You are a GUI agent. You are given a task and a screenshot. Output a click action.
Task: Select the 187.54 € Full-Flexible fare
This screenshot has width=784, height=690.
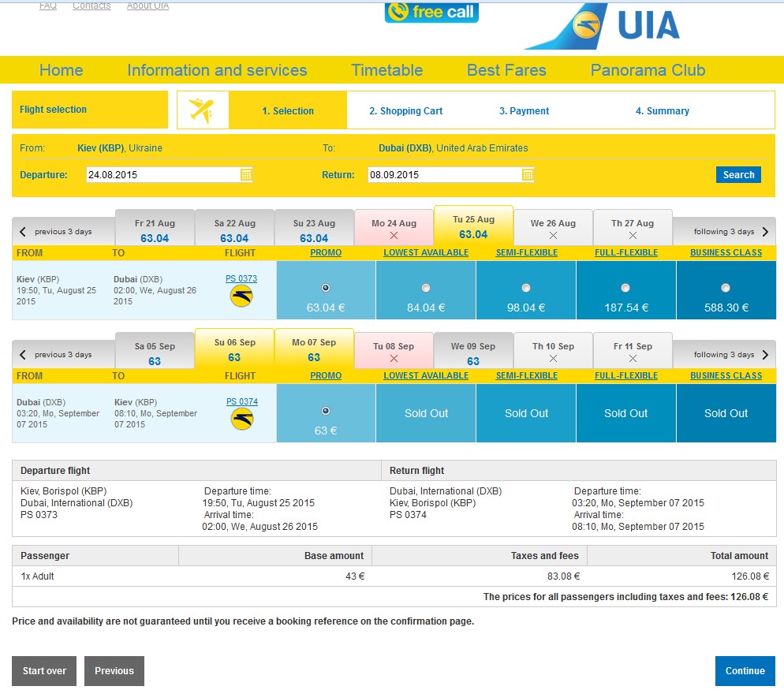625,288
